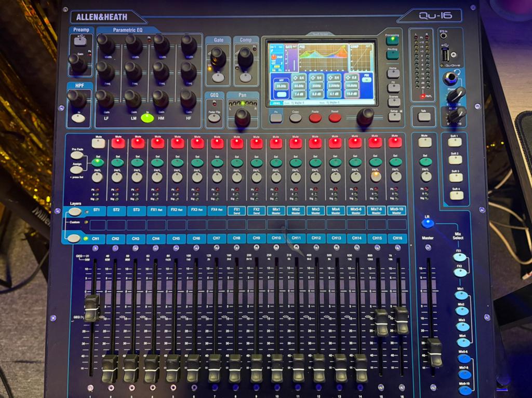532x398 pixels.
Task: Hold the Talk key for talkback
Action: (x=424, y=117)
